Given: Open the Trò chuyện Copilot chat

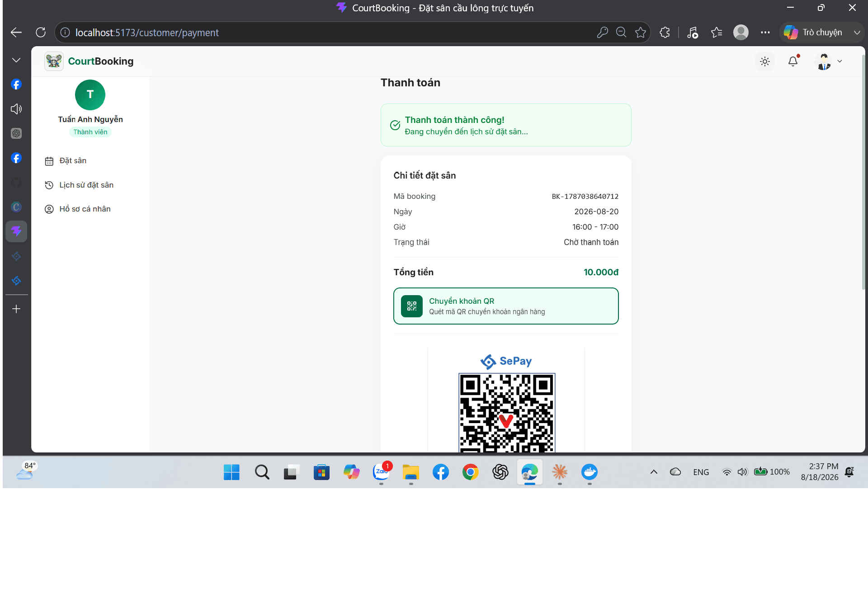Looking at the screenshot, I should 813,33.
